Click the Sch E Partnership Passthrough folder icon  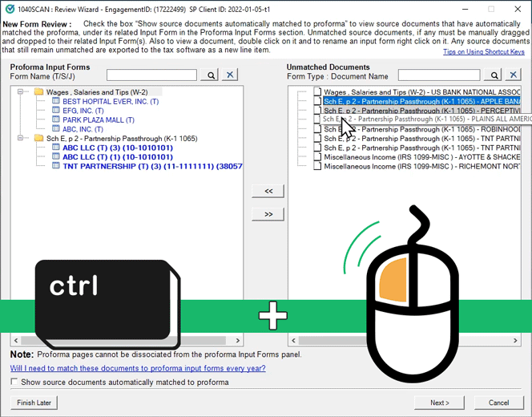tap(38, 139)
